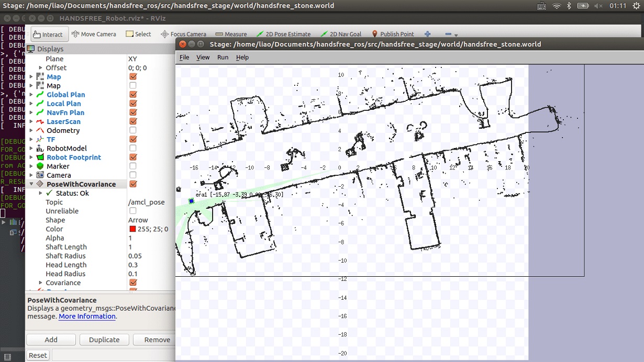Enable the second unchecked Map display
644x362 pixels.
coord(133,86)
